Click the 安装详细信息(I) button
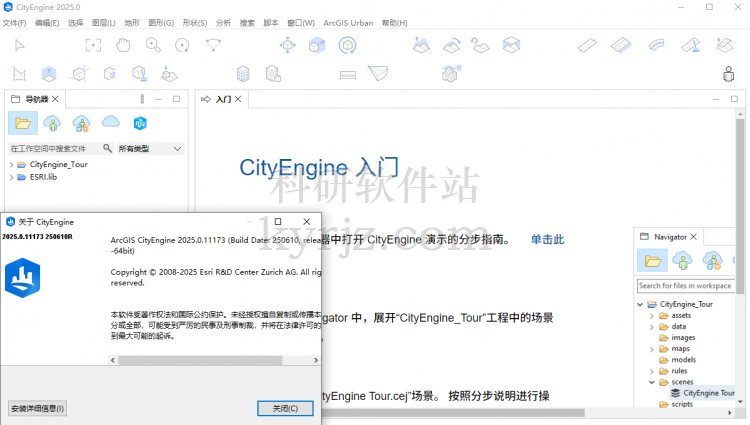750x425 pixels. (x=37, y=408)
